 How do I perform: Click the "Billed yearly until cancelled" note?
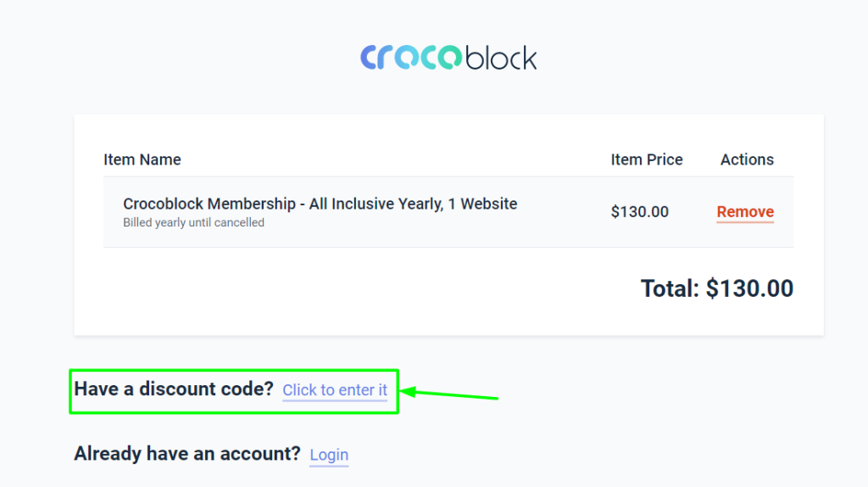[194, 222]
